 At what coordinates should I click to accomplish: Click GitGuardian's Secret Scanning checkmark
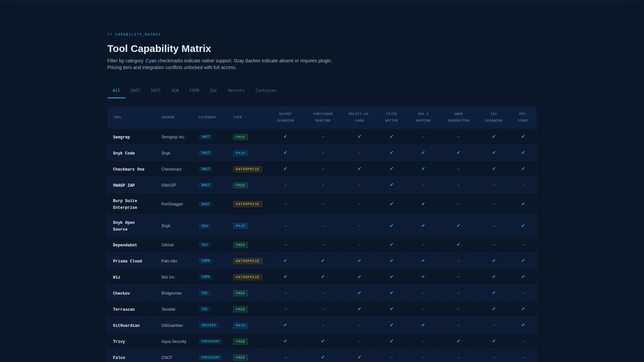pyautogui.click(x=285, y=325)
